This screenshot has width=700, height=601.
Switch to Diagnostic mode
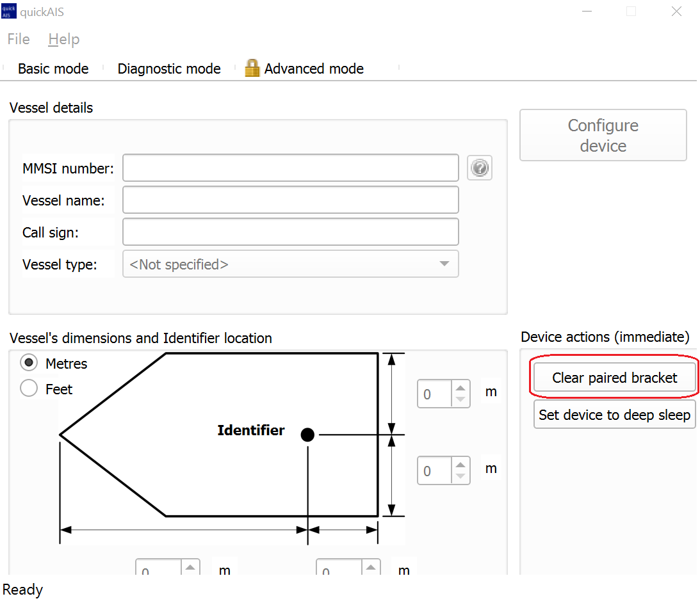(169, 69)
